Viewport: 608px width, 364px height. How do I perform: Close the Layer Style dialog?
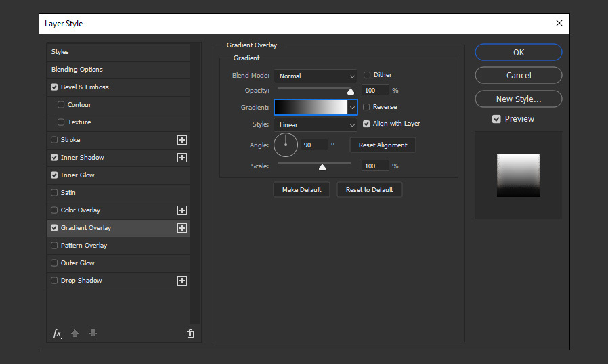pos(559,23)
